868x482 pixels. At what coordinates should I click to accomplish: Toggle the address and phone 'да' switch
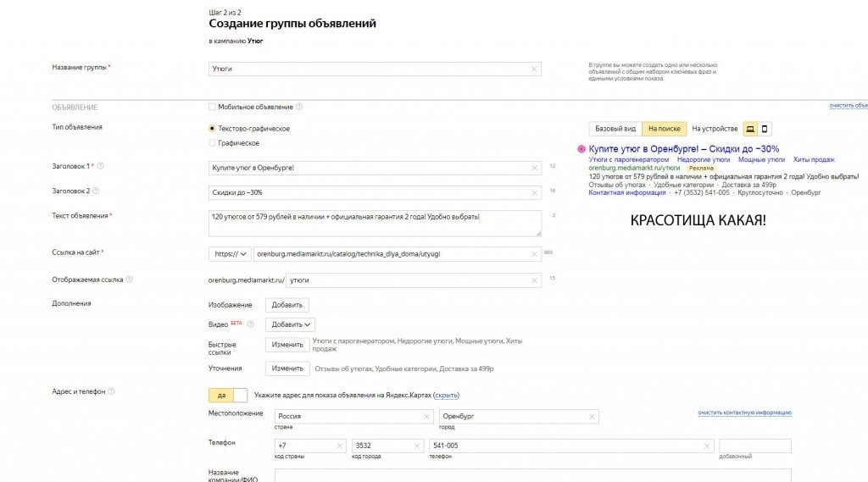point(228,395)
